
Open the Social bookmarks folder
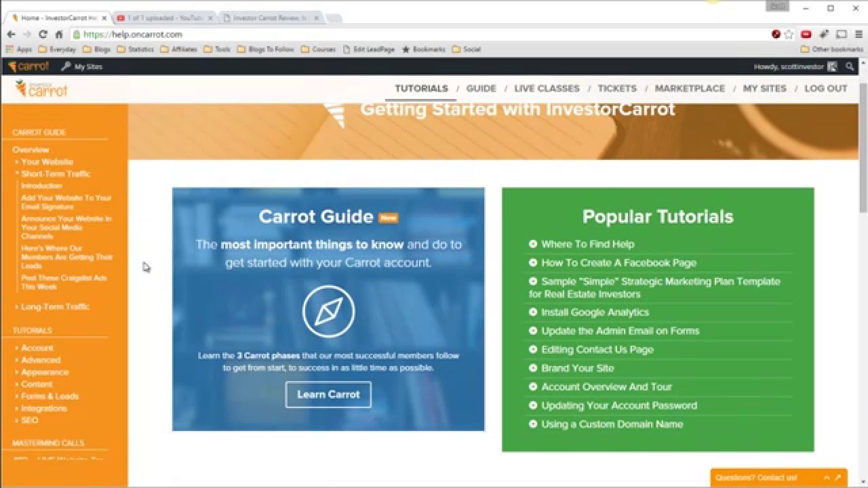coord(467,49)
